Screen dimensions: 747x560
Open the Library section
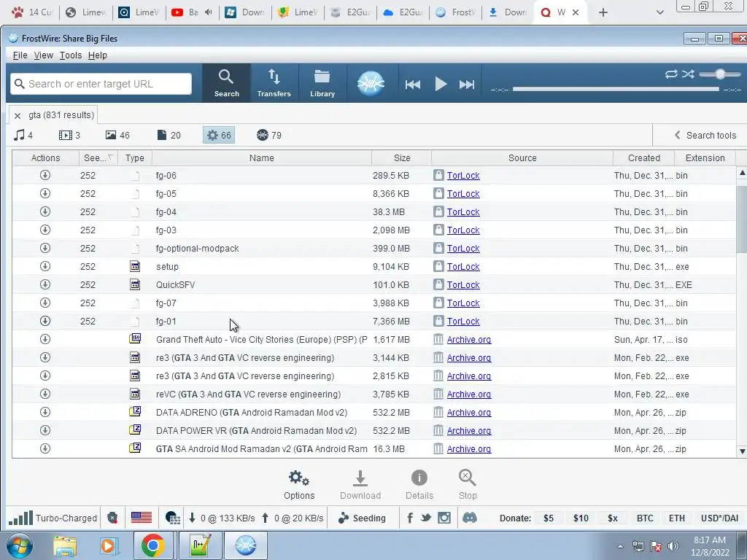click(x=322, y=83)
